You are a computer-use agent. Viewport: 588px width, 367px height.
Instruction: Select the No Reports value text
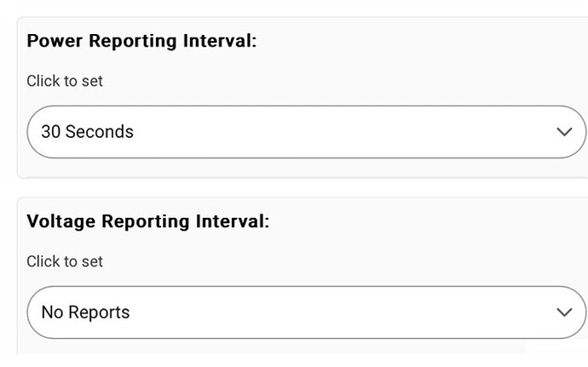[85, 313]
